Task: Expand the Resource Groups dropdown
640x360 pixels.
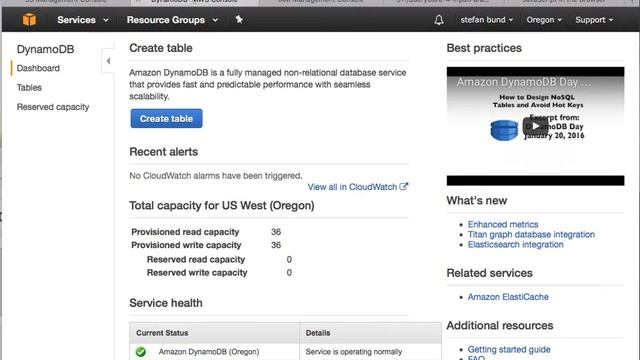Action: [x=172, y=20]
